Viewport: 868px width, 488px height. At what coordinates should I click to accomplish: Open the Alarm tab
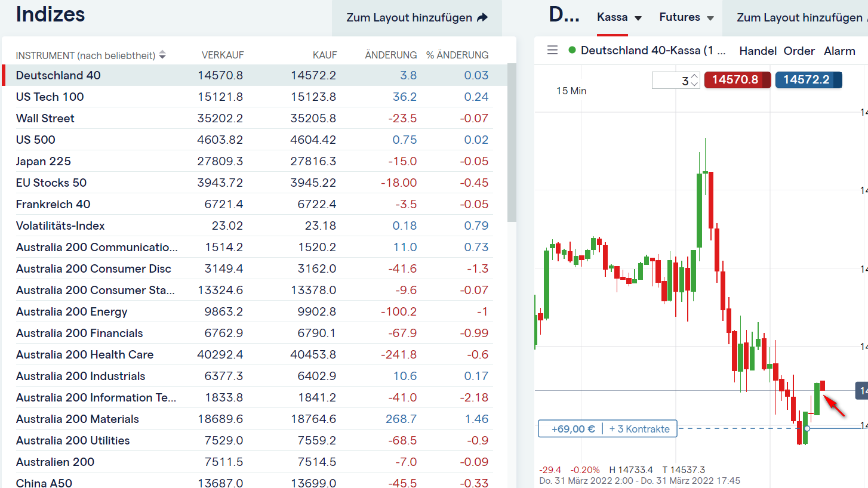pyautogui.click(x=839, y=51)
